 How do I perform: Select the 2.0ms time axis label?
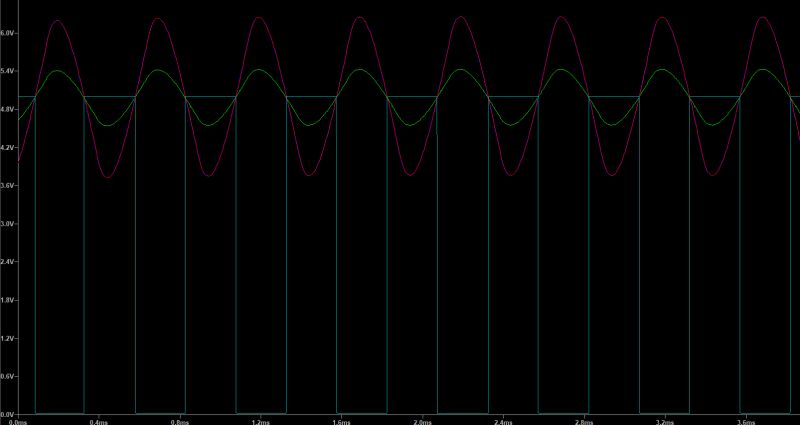pyautogui.click(x=422, y=422)
